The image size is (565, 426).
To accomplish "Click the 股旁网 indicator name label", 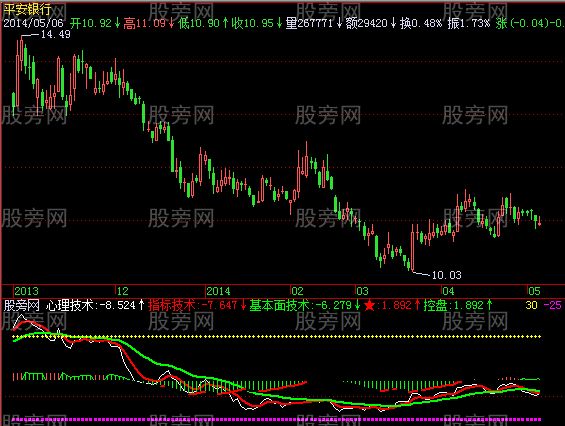I will (x=22, y=306).
